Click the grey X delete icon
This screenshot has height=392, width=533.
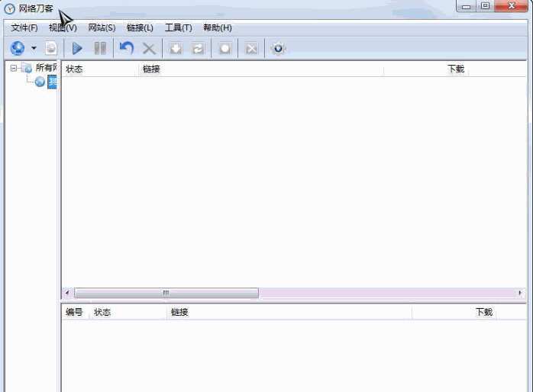pos(149,49)
